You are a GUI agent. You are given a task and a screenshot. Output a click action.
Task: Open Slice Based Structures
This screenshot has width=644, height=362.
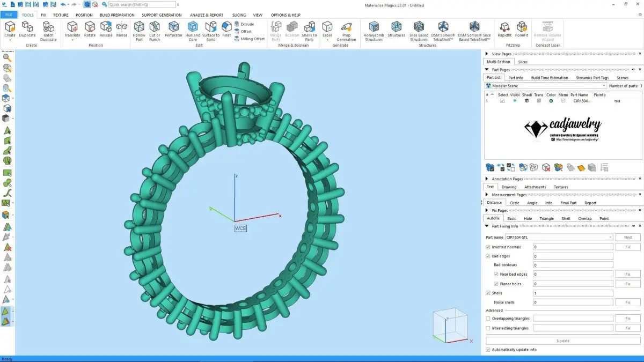click(x=419, y=31)
